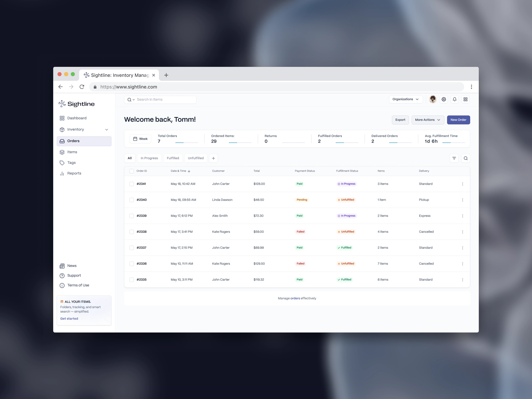Image resolution: width=532 pixels, height=399 pixels.
Task: Click the Ordered Items dotted progress bar
Action: pyautogui.click(x=240, y=143)
